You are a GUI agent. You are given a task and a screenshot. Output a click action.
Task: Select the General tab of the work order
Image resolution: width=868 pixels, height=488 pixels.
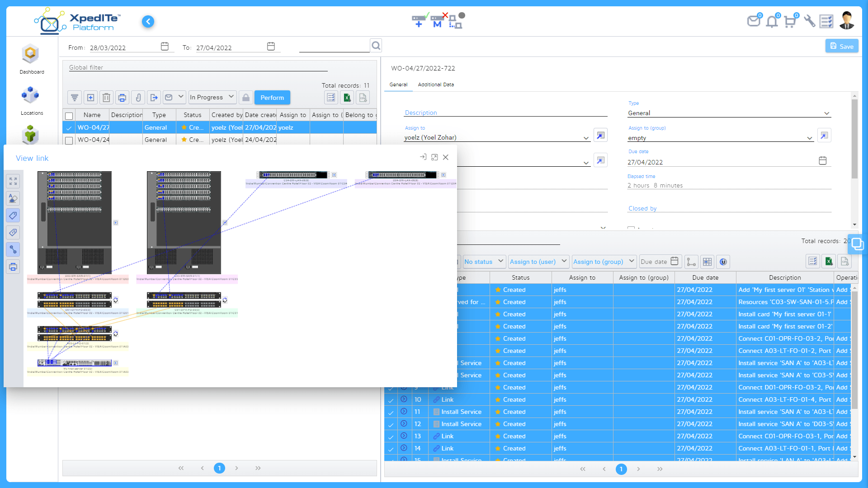coord(398,84)
